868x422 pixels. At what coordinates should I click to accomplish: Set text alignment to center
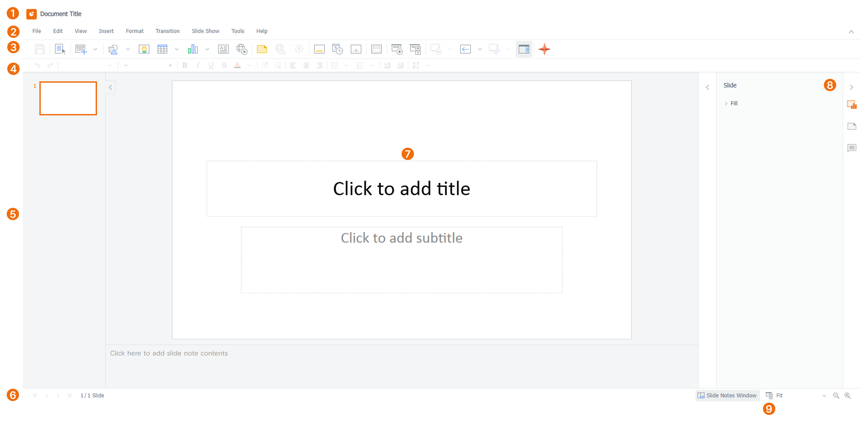pyautogui.click(x=306, y=65)
